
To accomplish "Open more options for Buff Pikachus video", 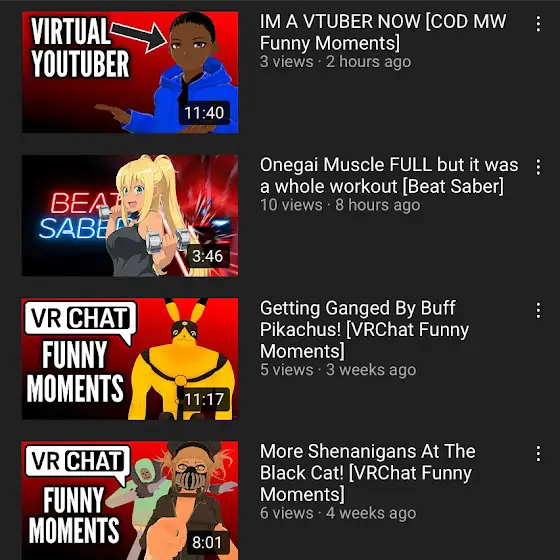I will point(538,310).
